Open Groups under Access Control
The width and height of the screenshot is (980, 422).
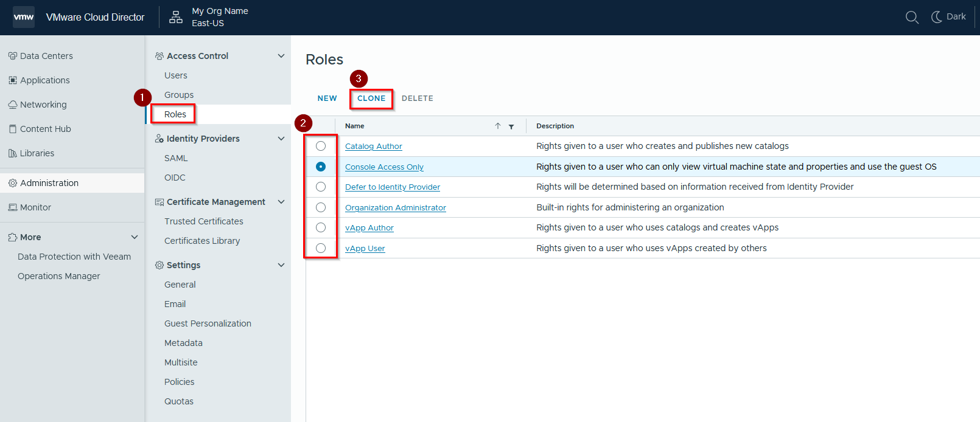pos(179,95)
